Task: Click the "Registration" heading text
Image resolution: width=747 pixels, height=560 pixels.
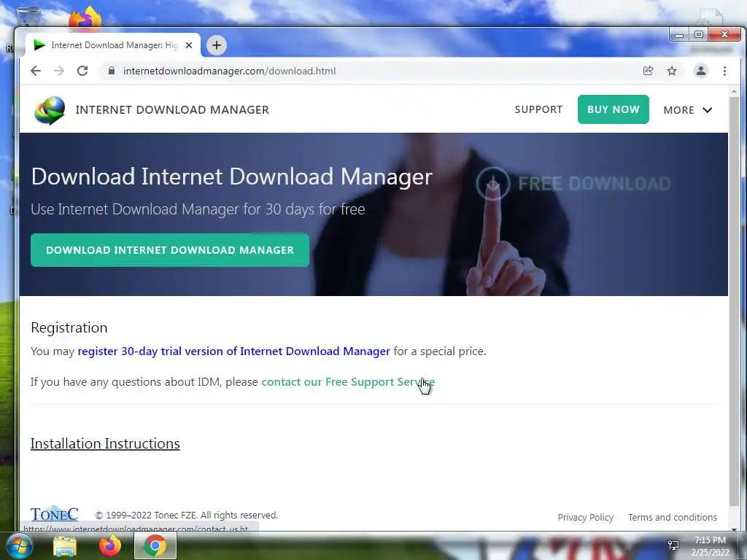Action: coord(69,327)
